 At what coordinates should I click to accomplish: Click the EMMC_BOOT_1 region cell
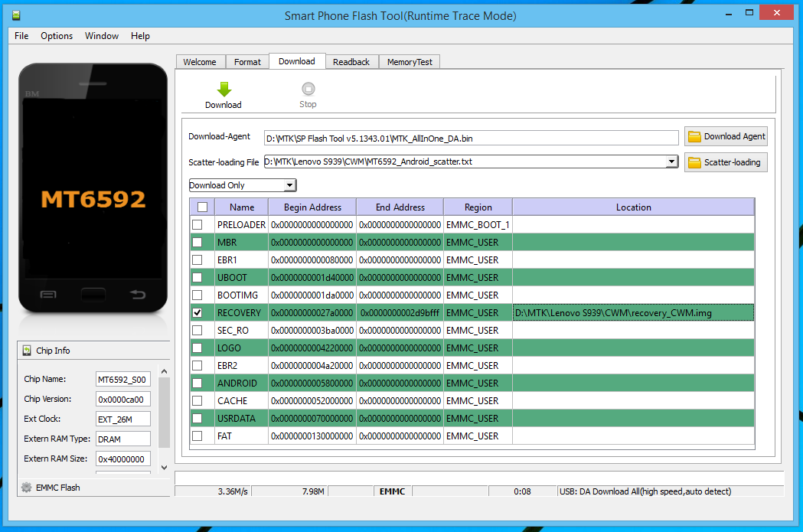[x=478, y=225]
